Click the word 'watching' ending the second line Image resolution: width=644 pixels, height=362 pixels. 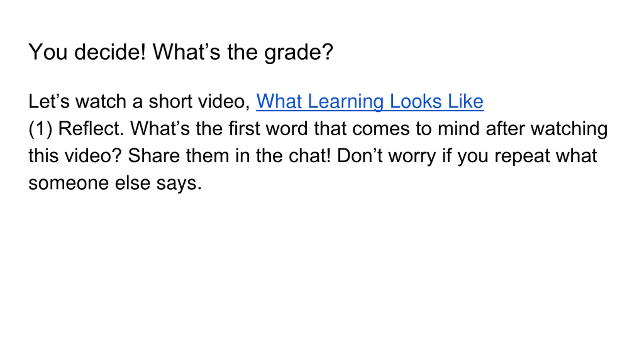click(569, 129)
